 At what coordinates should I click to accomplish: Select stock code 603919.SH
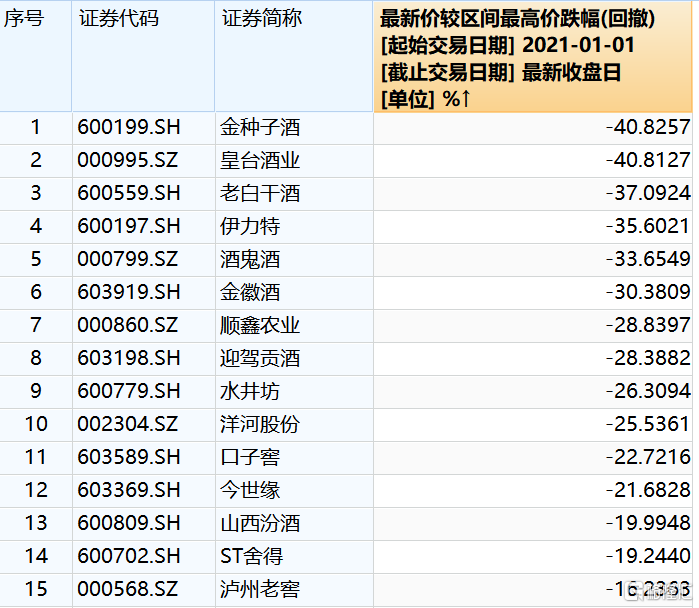click(129, 292)
